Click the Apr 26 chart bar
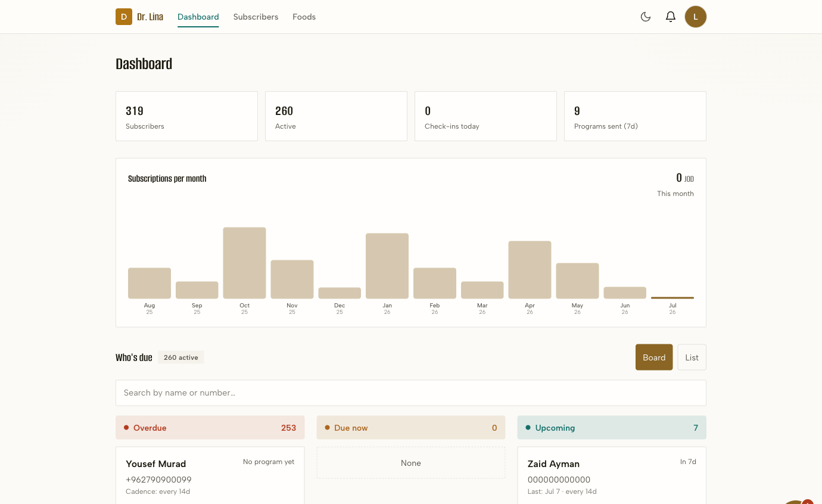Viewport: 822px width, 504px height. coord(530,270)
